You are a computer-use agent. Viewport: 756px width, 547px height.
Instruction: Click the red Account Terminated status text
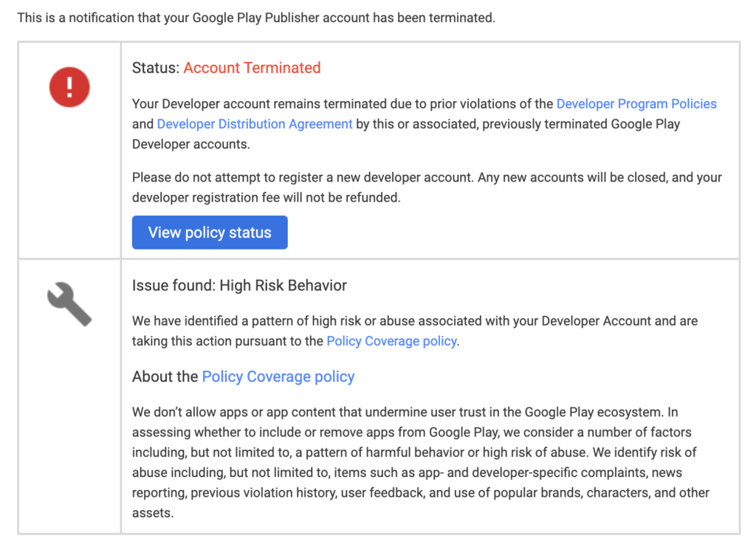252,68
